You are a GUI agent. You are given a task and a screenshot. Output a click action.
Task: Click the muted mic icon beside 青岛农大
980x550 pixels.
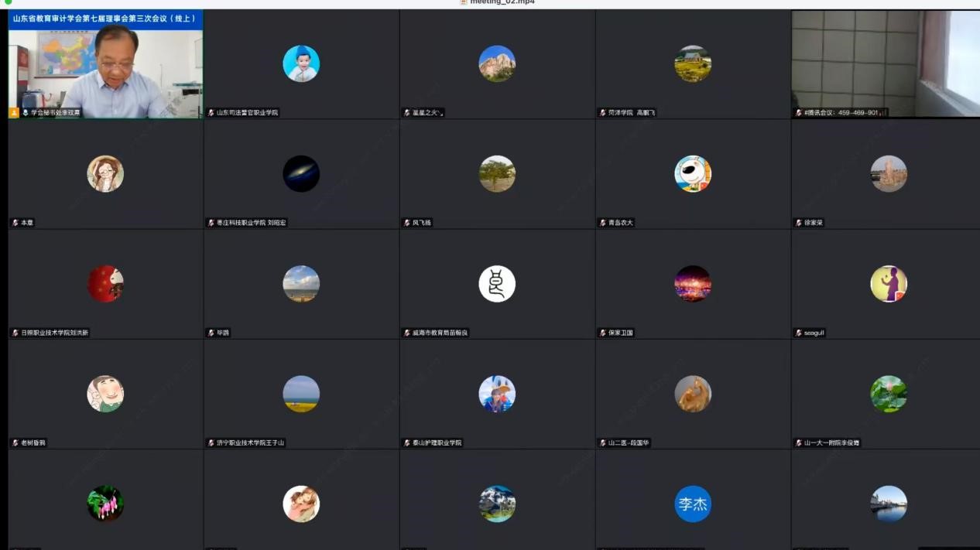pos(602,223)
